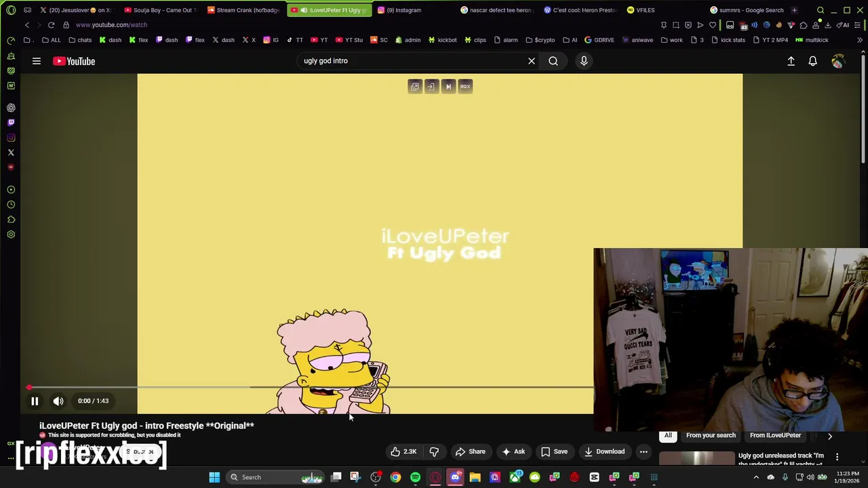
Task: Open the $crypto bookmark folder
Action: tap(540, 40)
